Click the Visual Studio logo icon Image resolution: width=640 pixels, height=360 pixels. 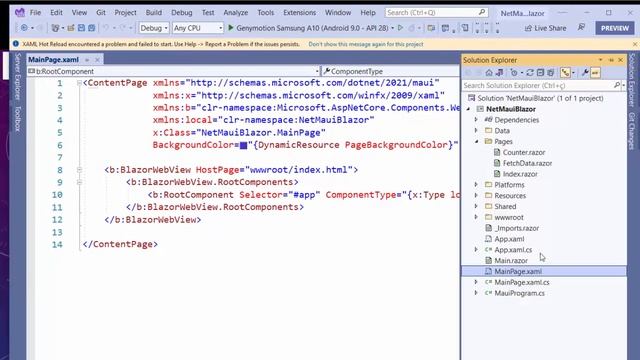pyautogui.click(x=19, y=13)
